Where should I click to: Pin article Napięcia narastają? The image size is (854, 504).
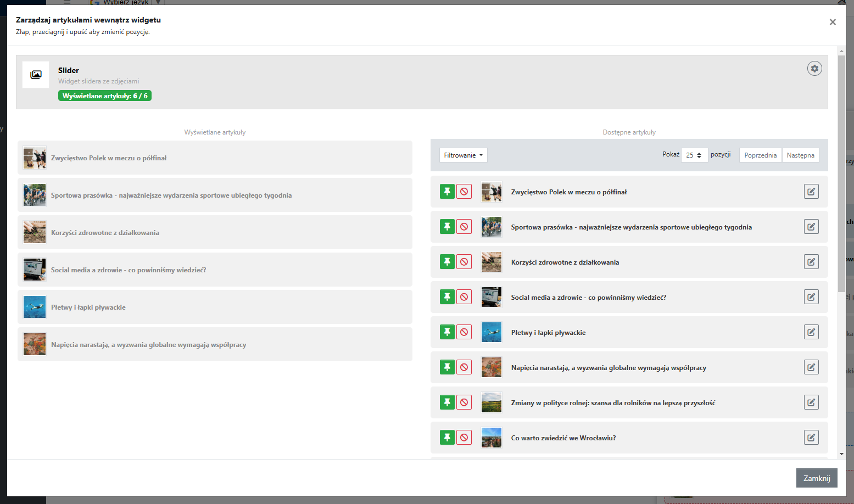[447, 367]
